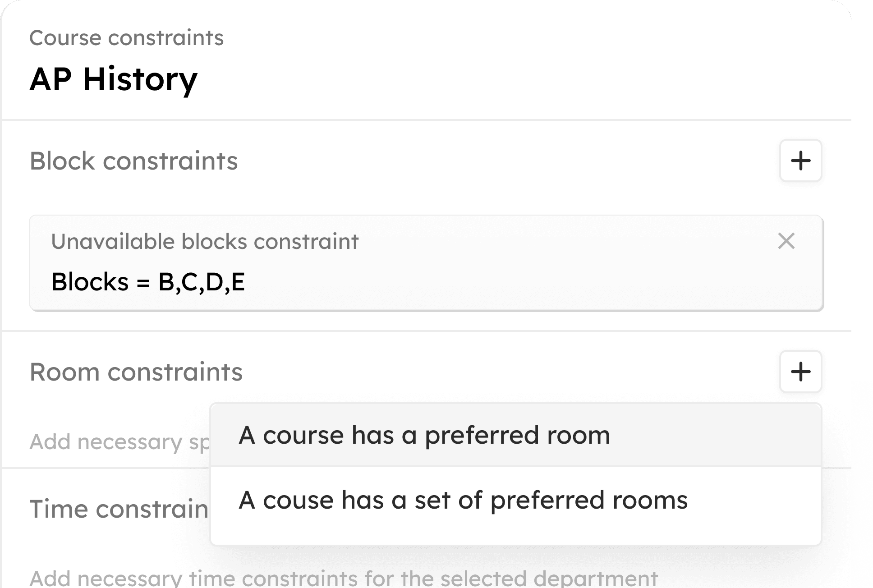The height and width of the screenshot is (588, 873).
Task: Expand the Time constraints section heading
Action: point(119,509)
